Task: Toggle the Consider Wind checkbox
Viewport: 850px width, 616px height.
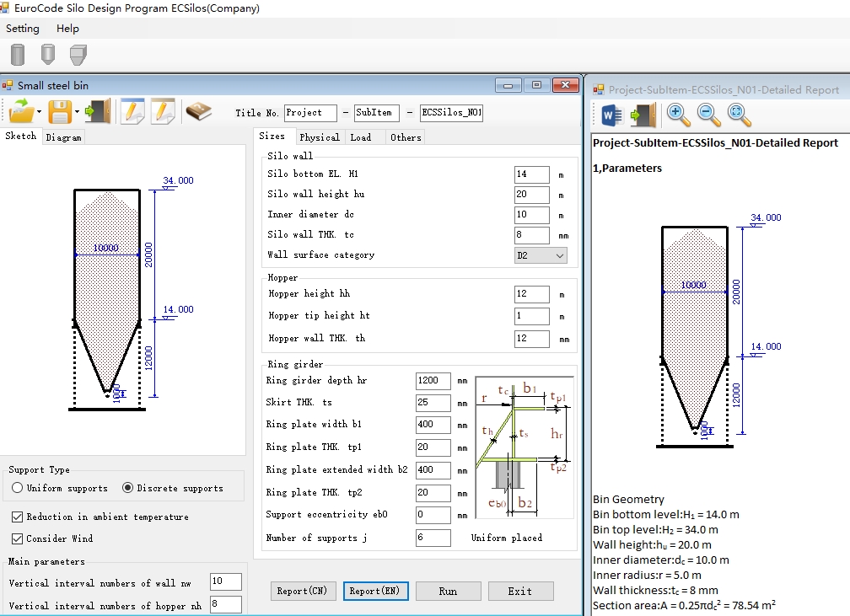Action: [18, 538]
